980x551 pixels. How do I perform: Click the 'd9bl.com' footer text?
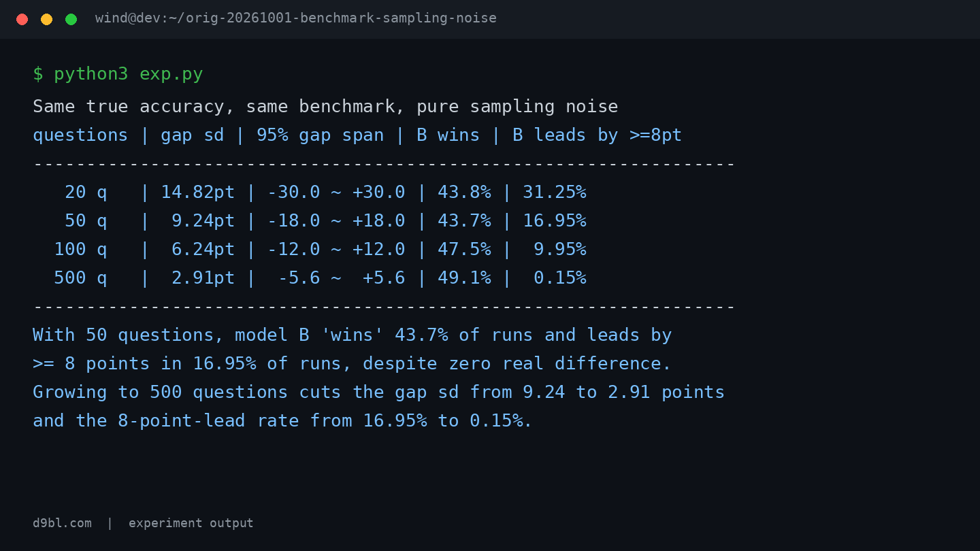coord(62,523)
